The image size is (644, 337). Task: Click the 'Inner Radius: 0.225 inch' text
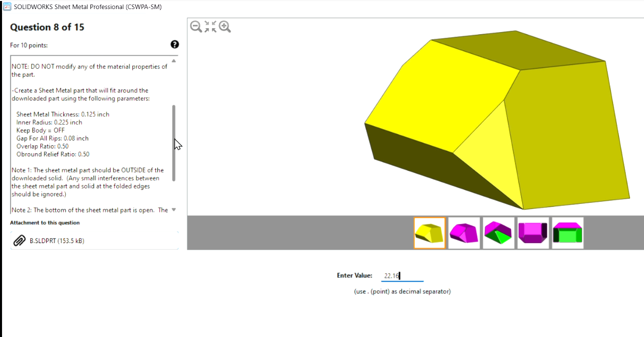(x=49, y=122)
